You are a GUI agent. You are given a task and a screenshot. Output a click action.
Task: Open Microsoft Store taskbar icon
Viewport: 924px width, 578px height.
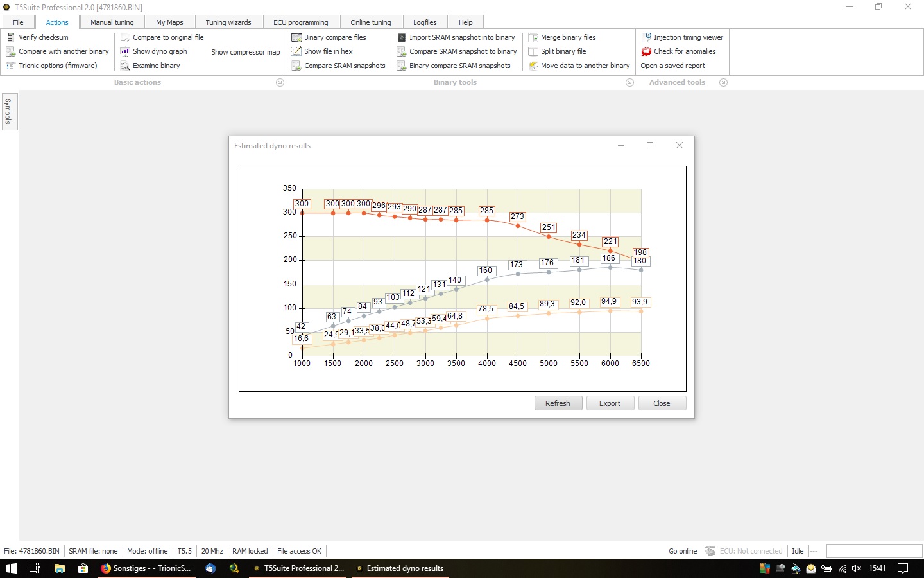coord(83,568)
